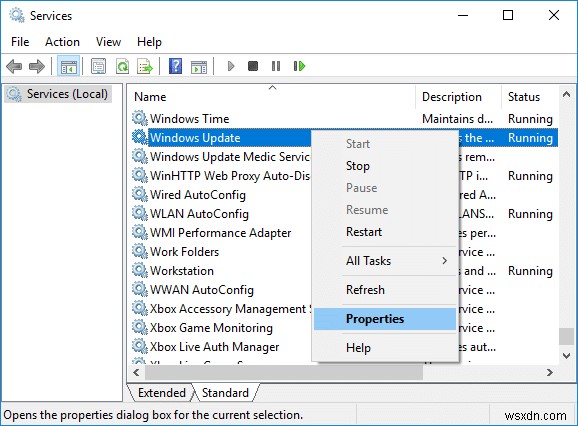
Task: Select Services (Local) in the console tree
Action: click(x=59, y=94)
